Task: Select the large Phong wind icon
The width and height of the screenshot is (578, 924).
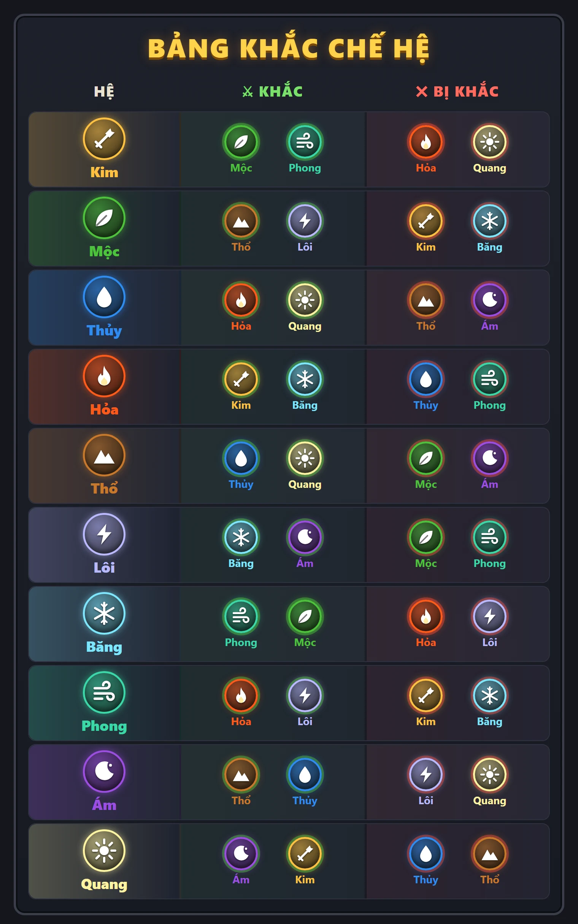Action: tap(104, 692)
